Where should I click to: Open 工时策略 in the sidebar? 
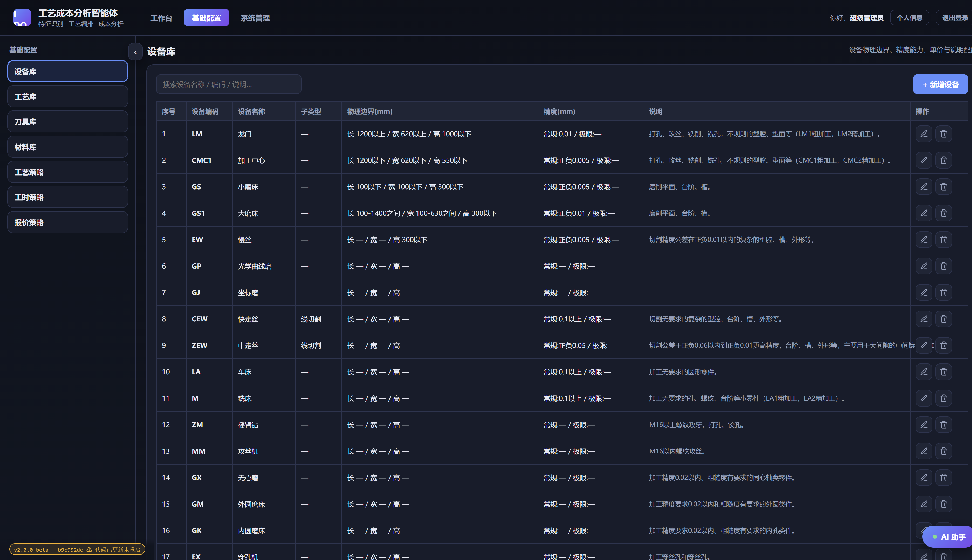click(68, 197)
